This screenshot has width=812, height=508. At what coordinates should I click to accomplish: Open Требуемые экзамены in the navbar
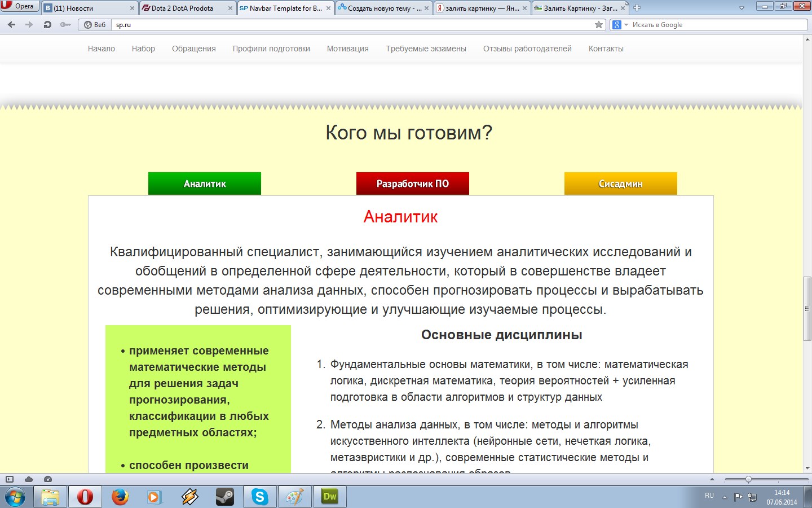point(426,49)
